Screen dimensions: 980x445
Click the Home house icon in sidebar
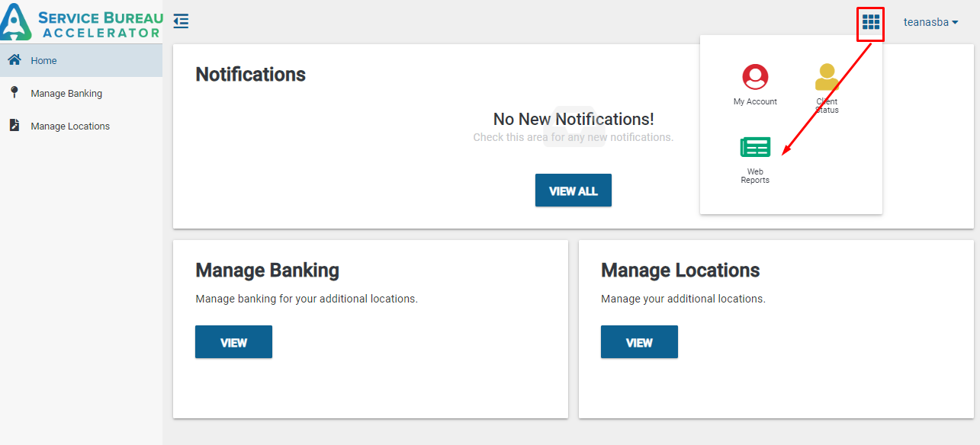[x=14, y=60]
